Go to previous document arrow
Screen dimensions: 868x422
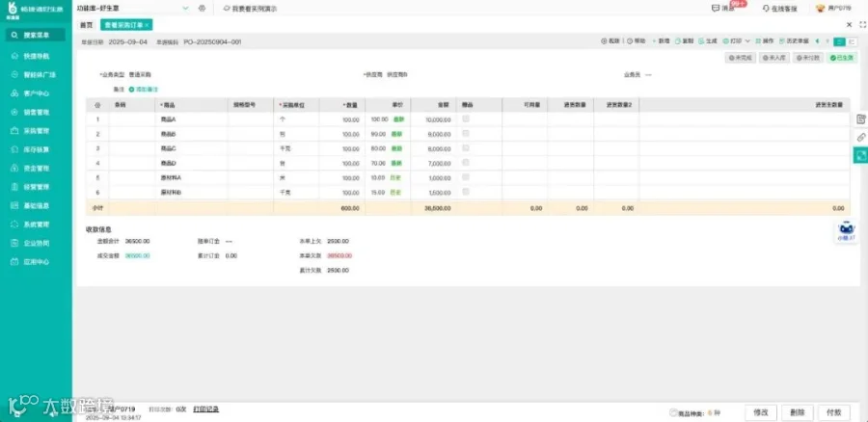click(817, 41)
